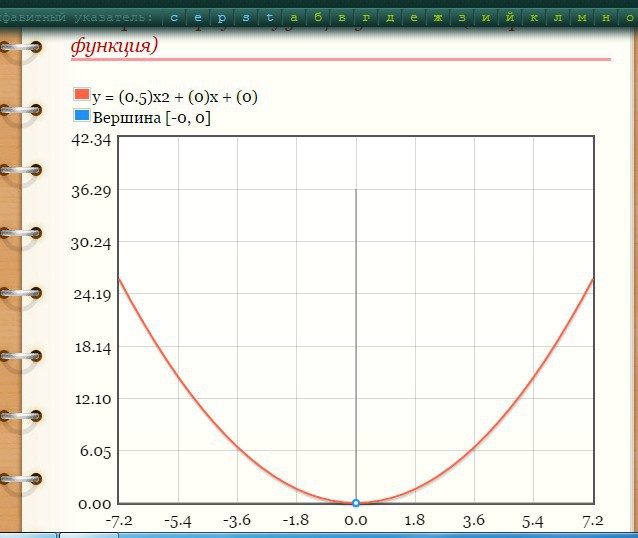Open letter 'з' in alphabet index
The height and width of the screenshot is (538, 638).
462,18
